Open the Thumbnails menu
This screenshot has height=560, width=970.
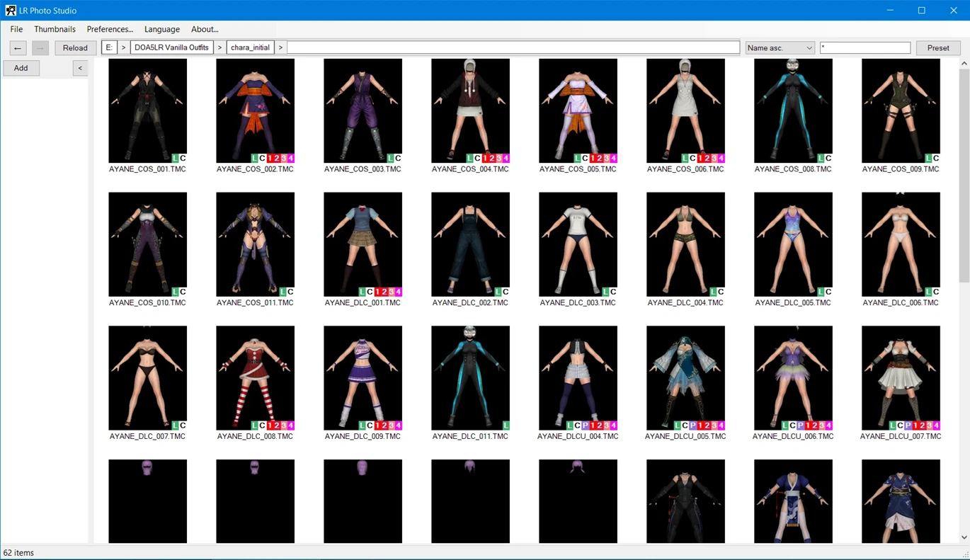(x=55, y=29)
